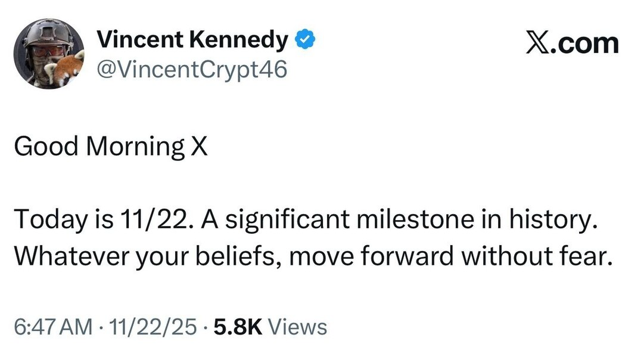Open the 6:47 AM timestamp
The width and height of the screenshot is (644, 353).
[54, 327]
